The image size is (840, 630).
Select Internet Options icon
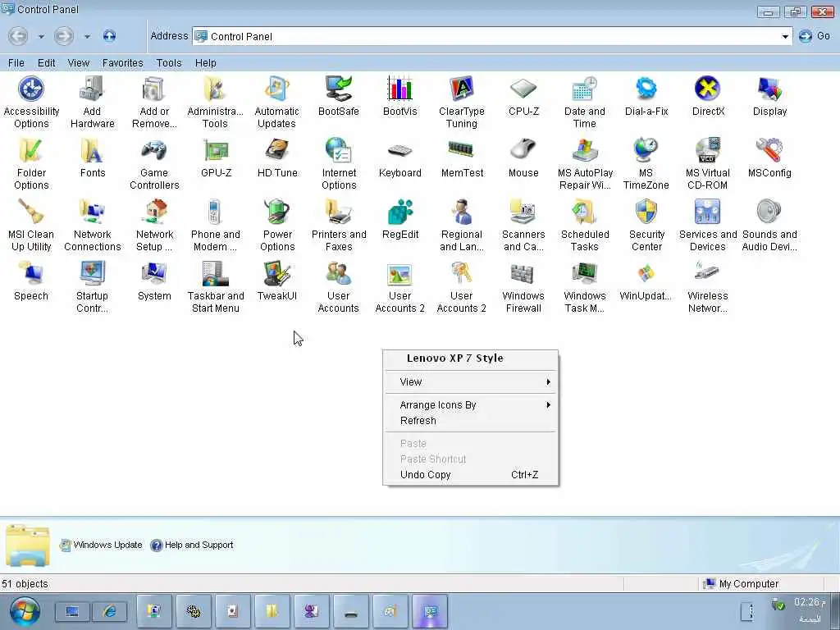coord(339,151)
